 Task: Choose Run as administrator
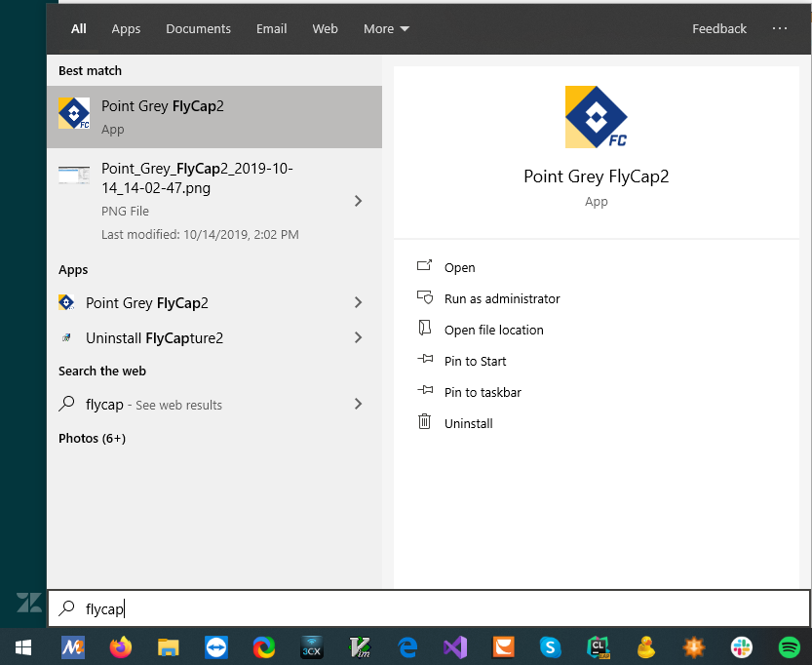pyautogui.click(x=502, y=298)
